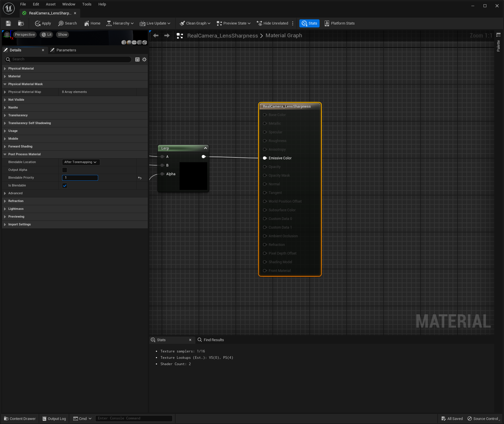Viewport: 504px width, 424px height.
Task: Click the Lit view mode button
Action: coord(47,35)
